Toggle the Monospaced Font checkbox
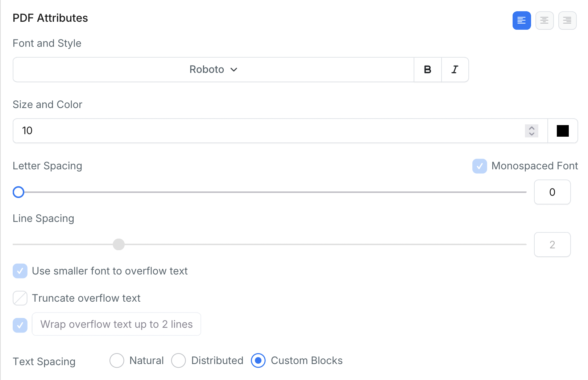The width and height of the screenshot is (588, 380). click(480, 166)
